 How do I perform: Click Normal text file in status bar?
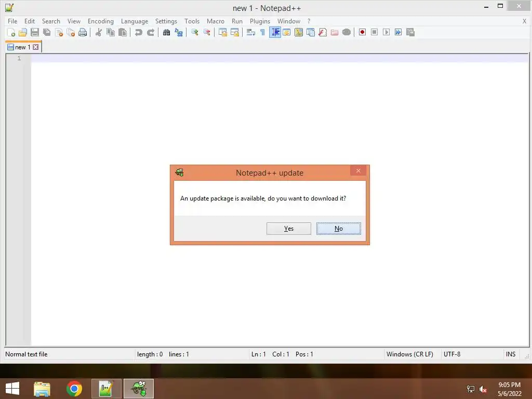pyautogui.click(x=26, y=354)
